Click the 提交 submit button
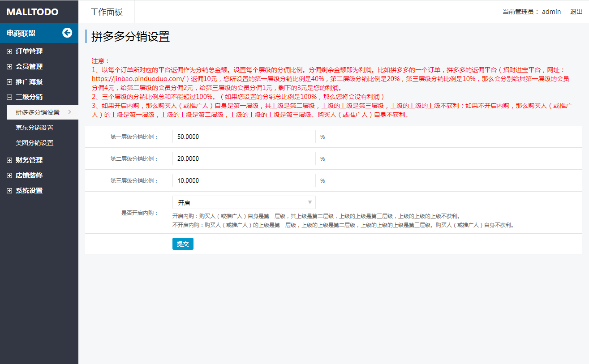 tap(183, 244)
